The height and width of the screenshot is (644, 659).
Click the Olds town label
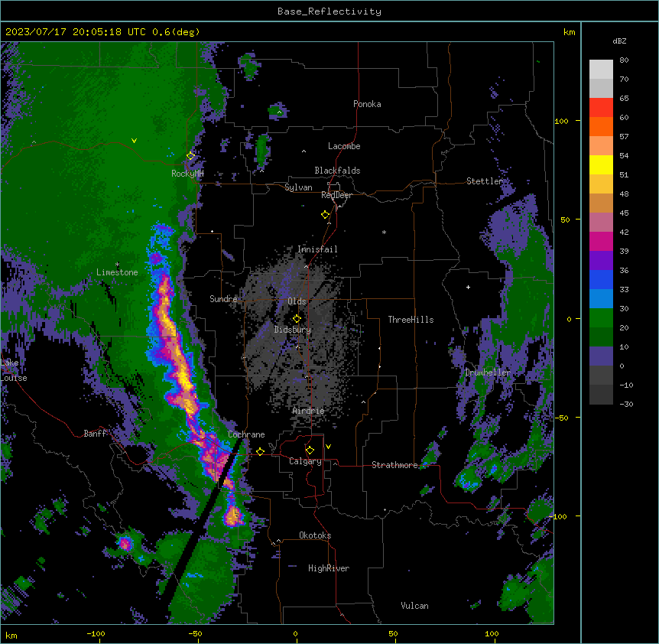tap(297, 301)
